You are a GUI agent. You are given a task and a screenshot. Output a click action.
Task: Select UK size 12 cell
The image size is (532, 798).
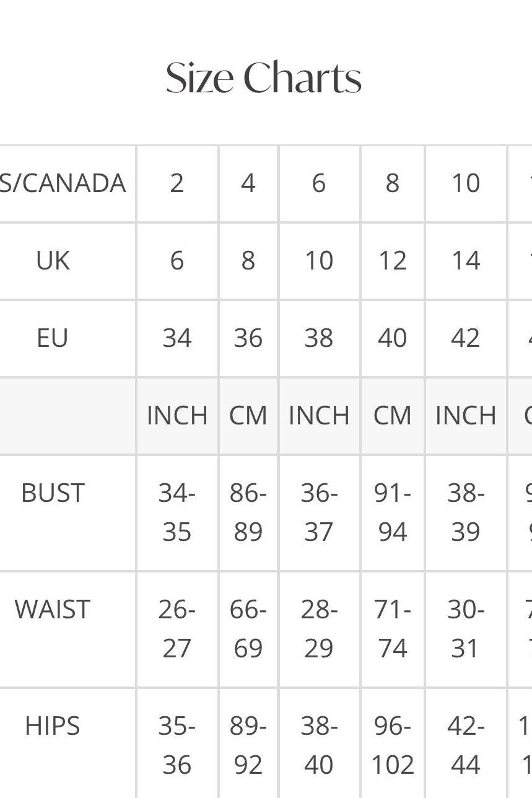click(393, 261)
